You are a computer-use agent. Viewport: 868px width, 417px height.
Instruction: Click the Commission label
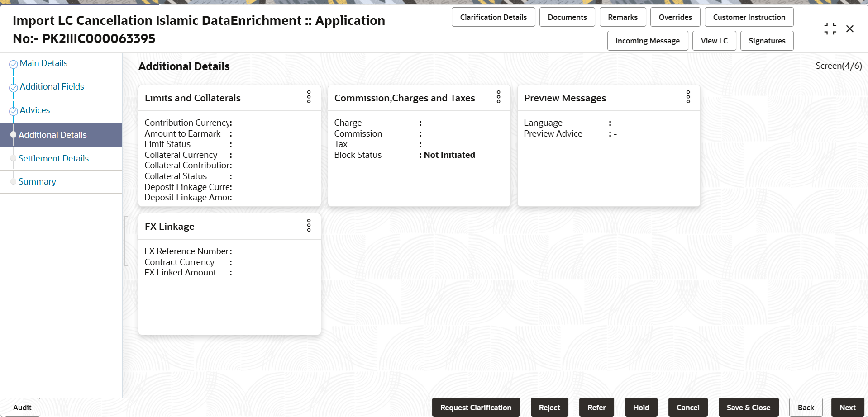(358, 134)
